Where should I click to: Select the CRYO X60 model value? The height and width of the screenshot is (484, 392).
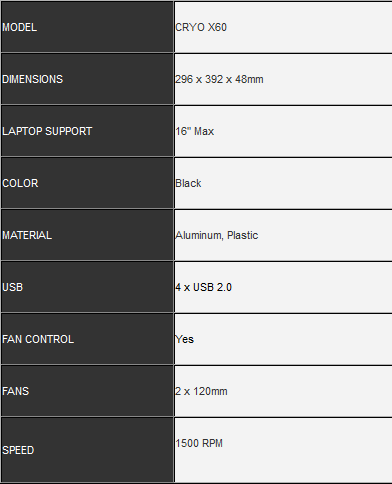pos(201,27)
